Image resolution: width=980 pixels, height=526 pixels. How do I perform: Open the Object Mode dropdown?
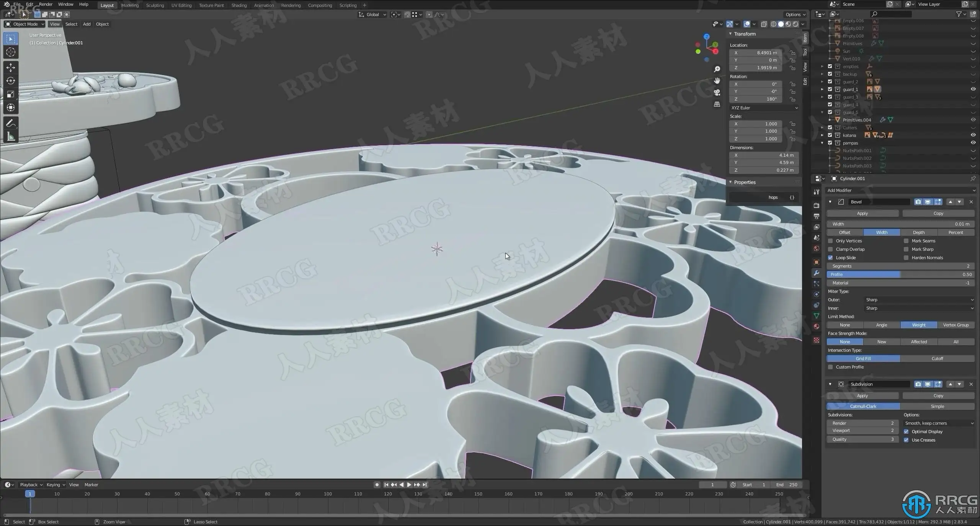25,24
